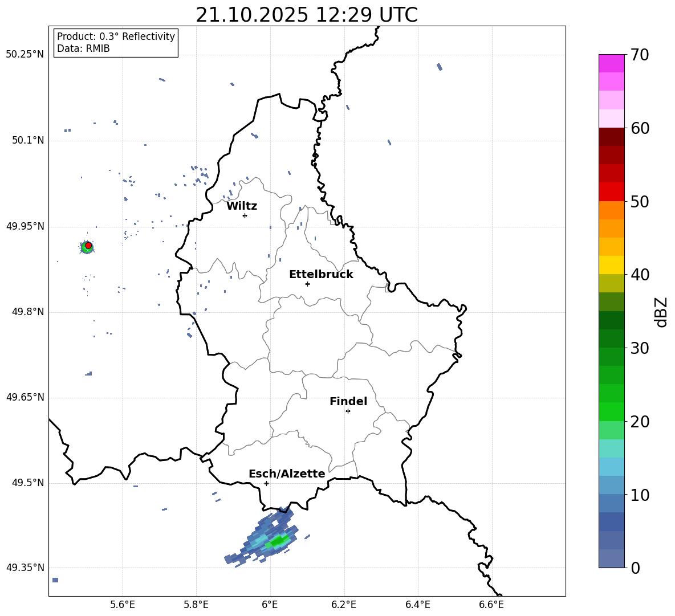
Task: Click the colorbar value 70
Action: [x=640, y=55]
